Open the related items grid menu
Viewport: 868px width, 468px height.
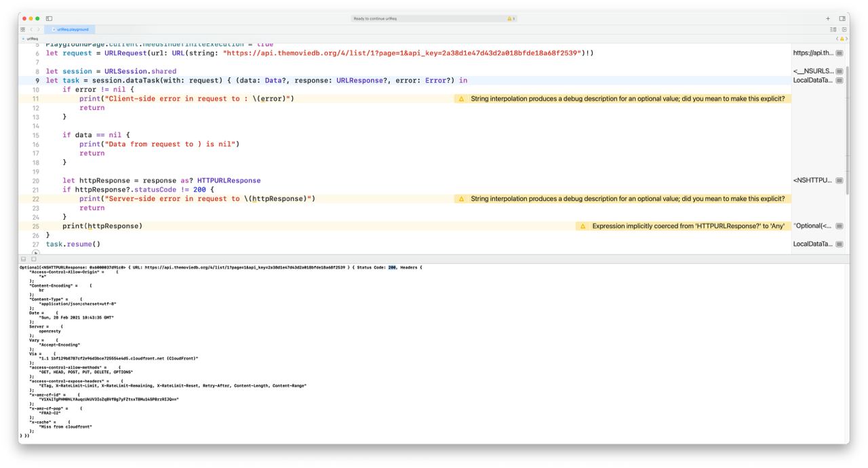(x=23, y=29)
